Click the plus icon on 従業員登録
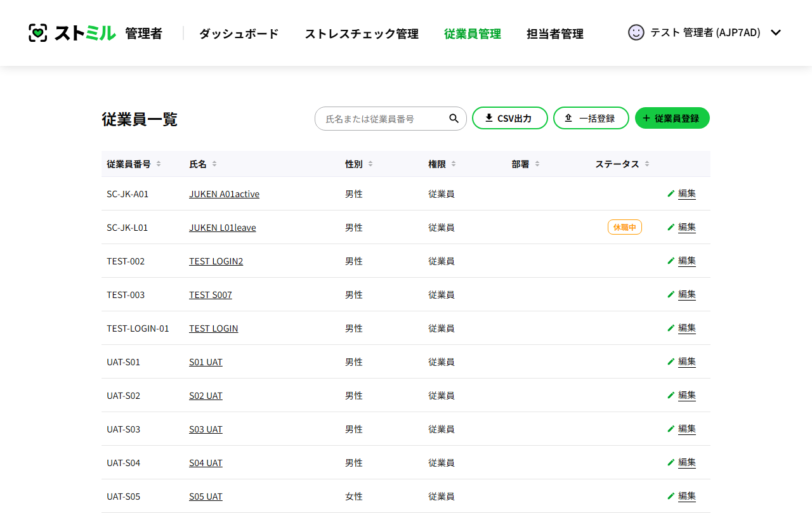Viewport: 812px width, 513px height. pyautogui.click(x=646, y=118)
